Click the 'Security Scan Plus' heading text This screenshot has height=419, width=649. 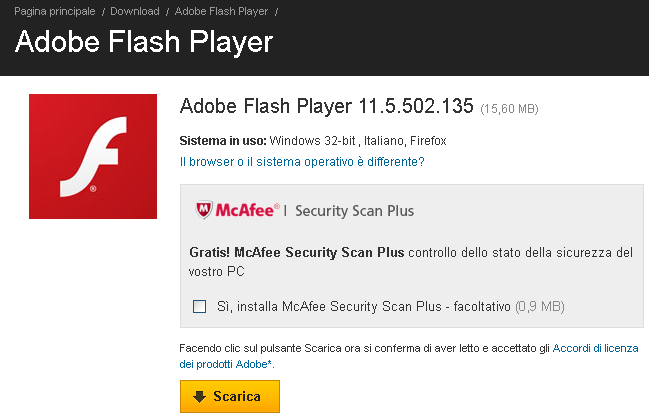pyautogui.click(x=354, y=211)
